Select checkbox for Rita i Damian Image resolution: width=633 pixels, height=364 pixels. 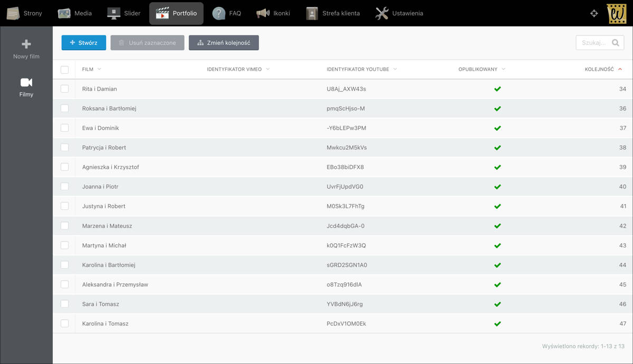(x=65, y=89)
